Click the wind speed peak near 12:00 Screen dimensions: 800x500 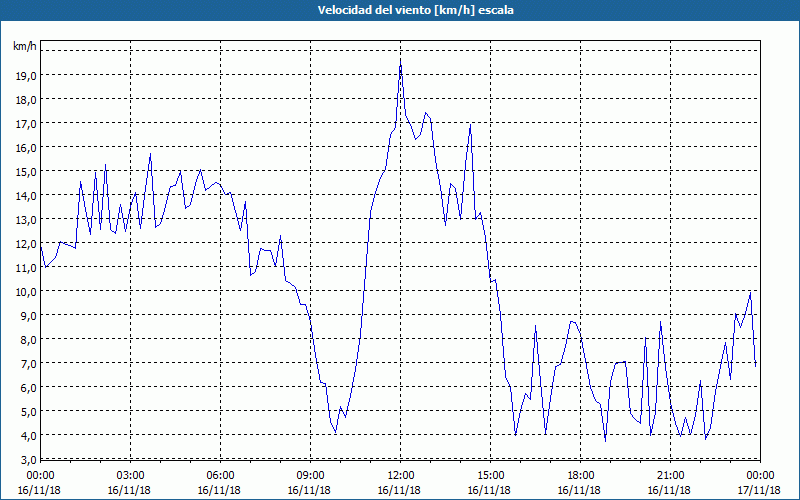(x=401, y=60)
